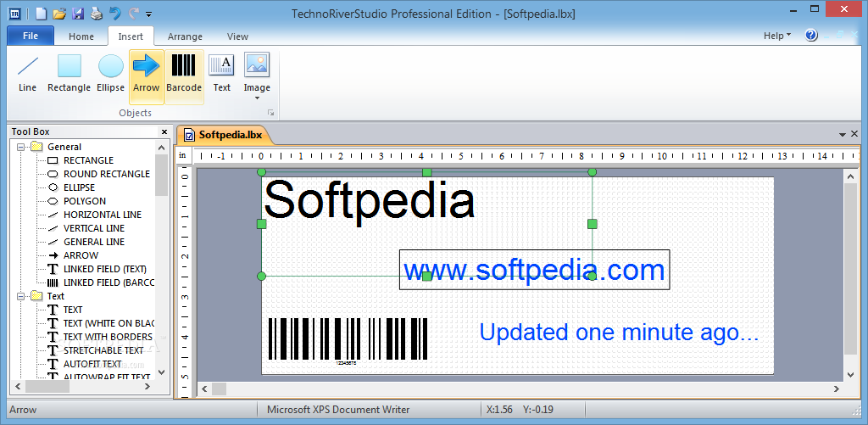Pick LINKED FIELD (BARCODE) item
Screen dimensions: 868x425
[x=101, y=282]
